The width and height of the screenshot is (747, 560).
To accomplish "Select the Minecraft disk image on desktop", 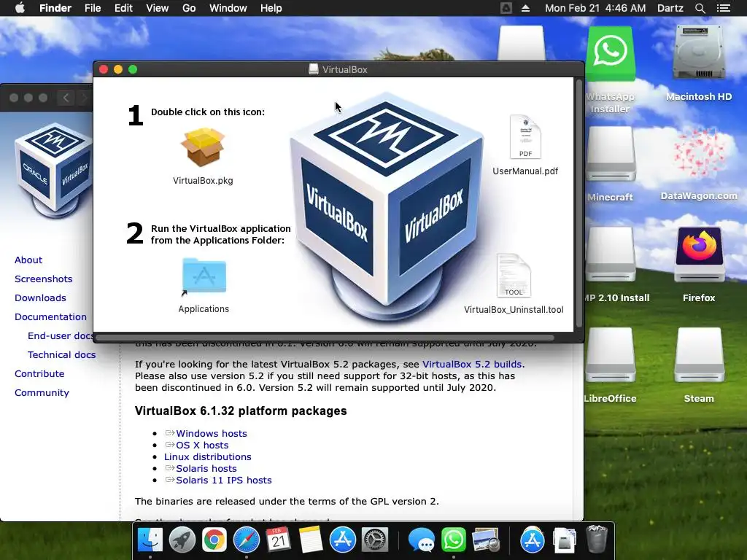I will [x=611, y=154].
